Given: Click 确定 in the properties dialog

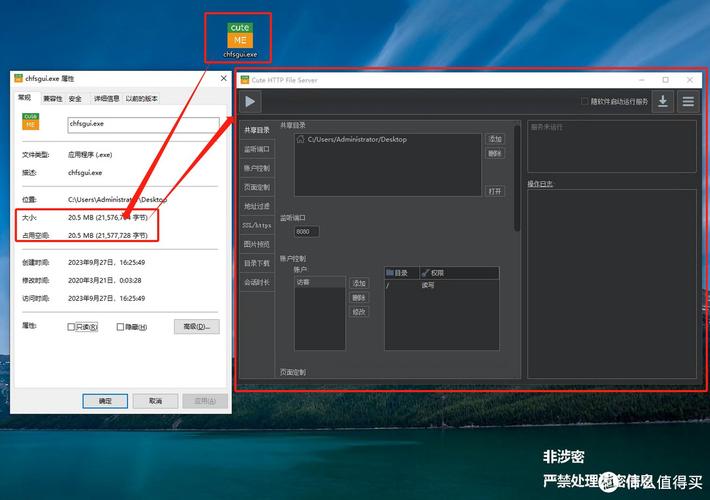Looking at the screenshot, I should click(x=105, y=401).
